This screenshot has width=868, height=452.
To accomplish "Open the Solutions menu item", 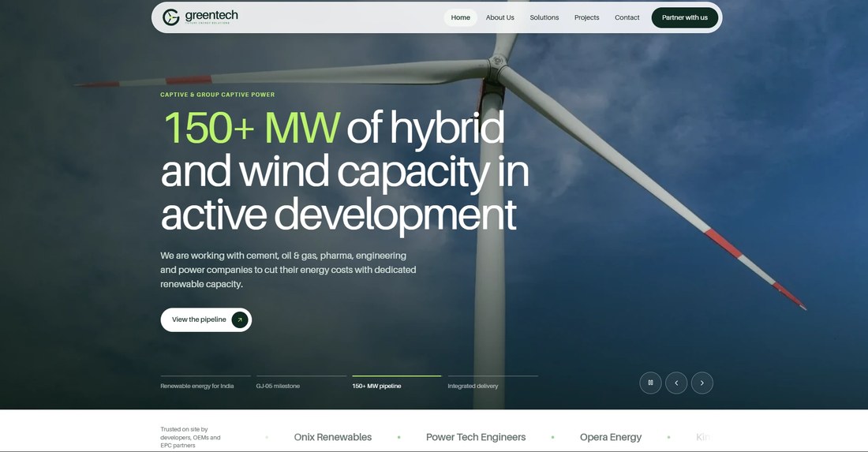I will [x=544, y=17].
